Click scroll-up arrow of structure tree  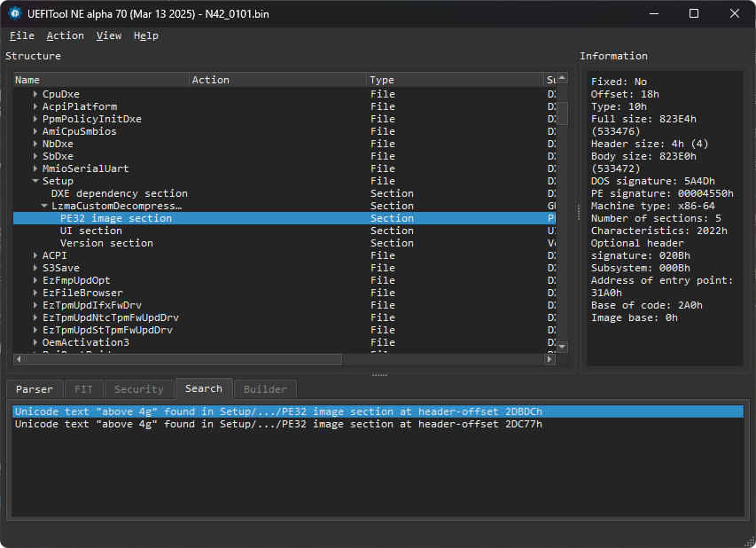(x=562, y=78)
